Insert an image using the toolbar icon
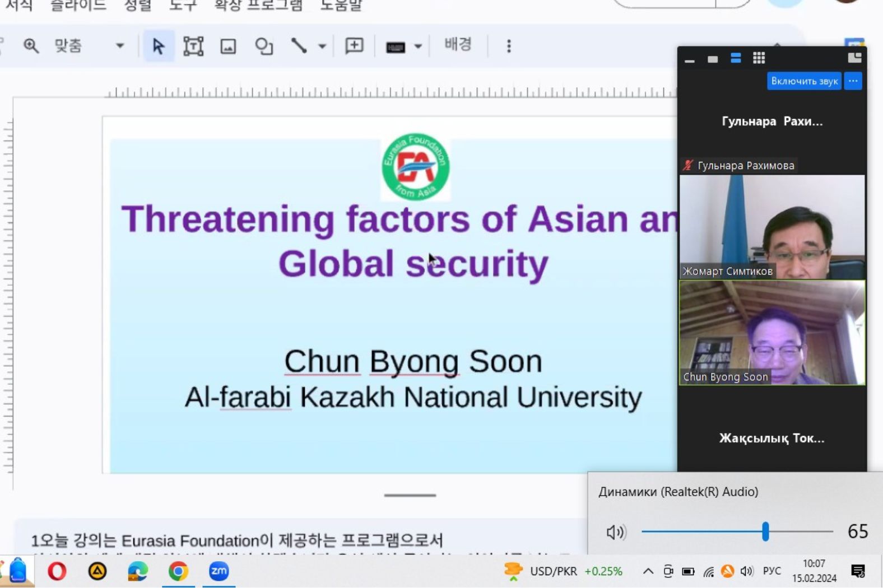Viewport: 883px width, 588px height. (228, 46)
